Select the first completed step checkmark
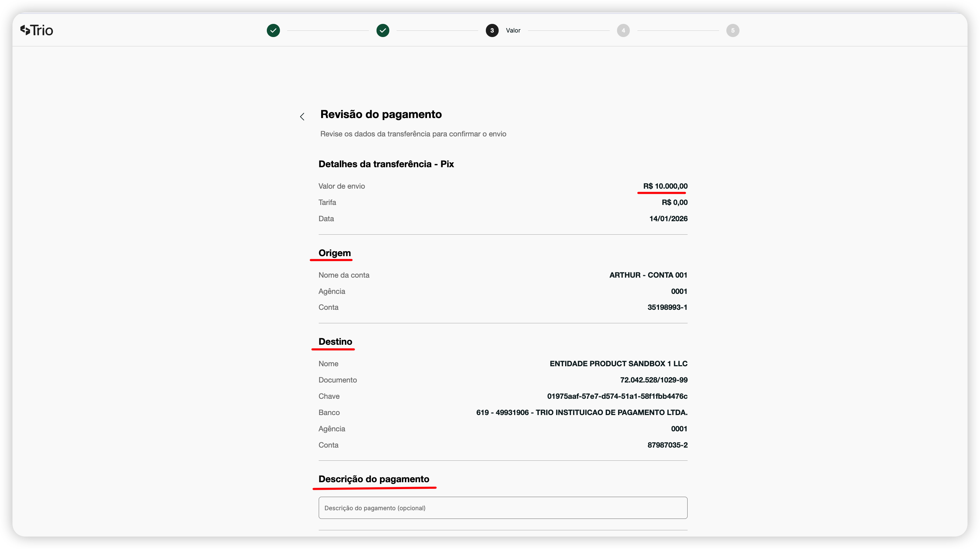Screen dimensions: 980x549 coord(273,30)
